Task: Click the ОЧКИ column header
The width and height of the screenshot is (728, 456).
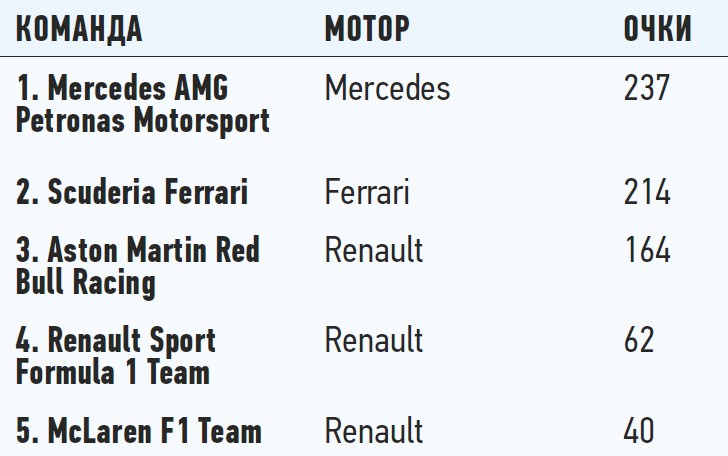Action: (x=657, y=29)
